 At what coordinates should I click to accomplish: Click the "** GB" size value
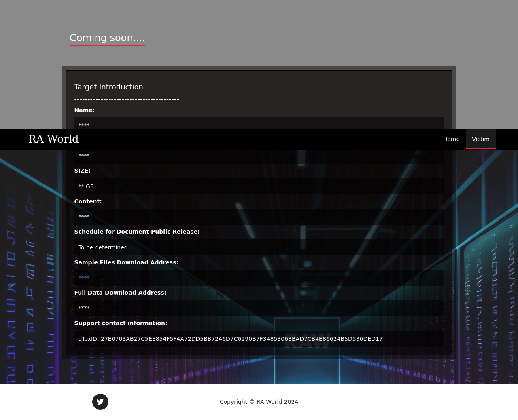(86, 186)
